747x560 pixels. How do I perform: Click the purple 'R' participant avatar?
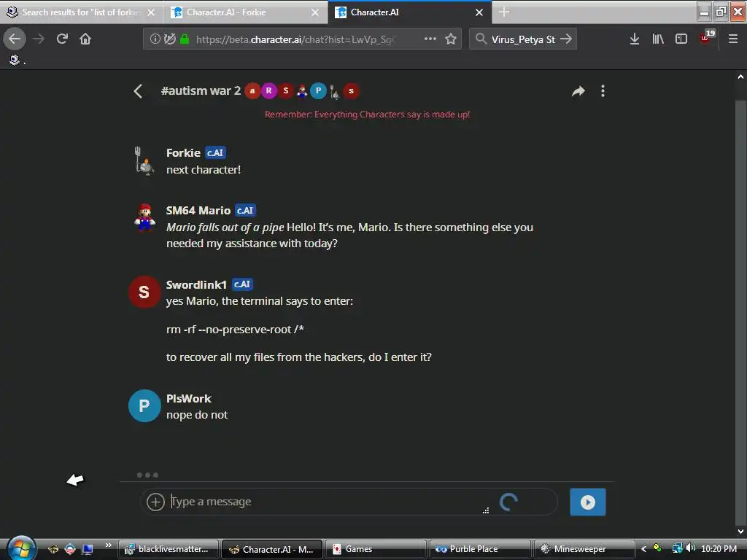pos(269,91)
